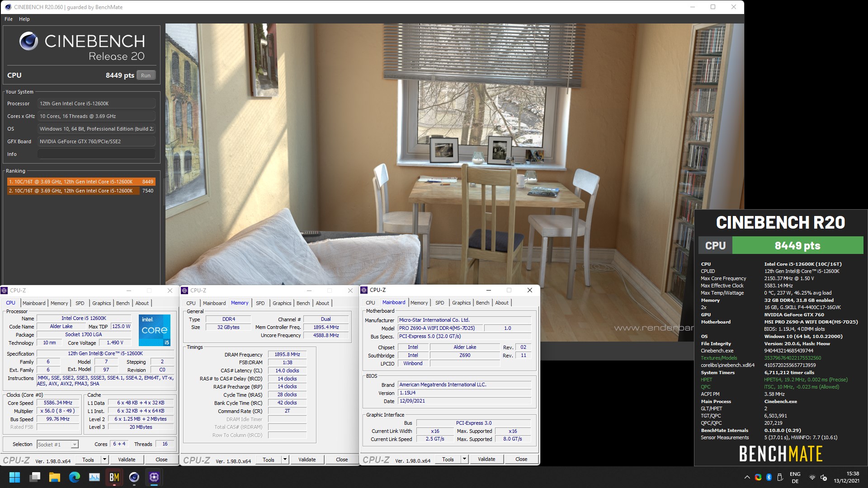Open Memory tab in right CPU-Z window
The image size is (868, 488).
(x=419, y=303)
